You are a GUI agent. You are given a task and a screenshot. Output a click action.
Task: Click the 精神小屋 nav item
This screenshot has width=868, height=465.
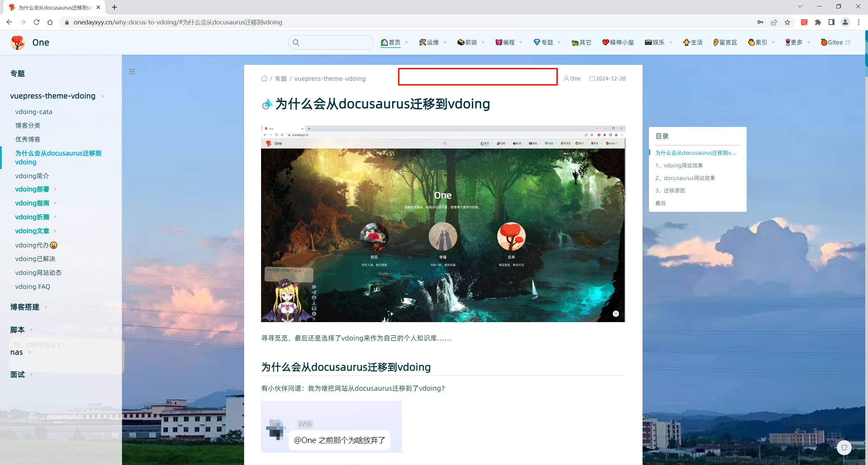(618, 42)
